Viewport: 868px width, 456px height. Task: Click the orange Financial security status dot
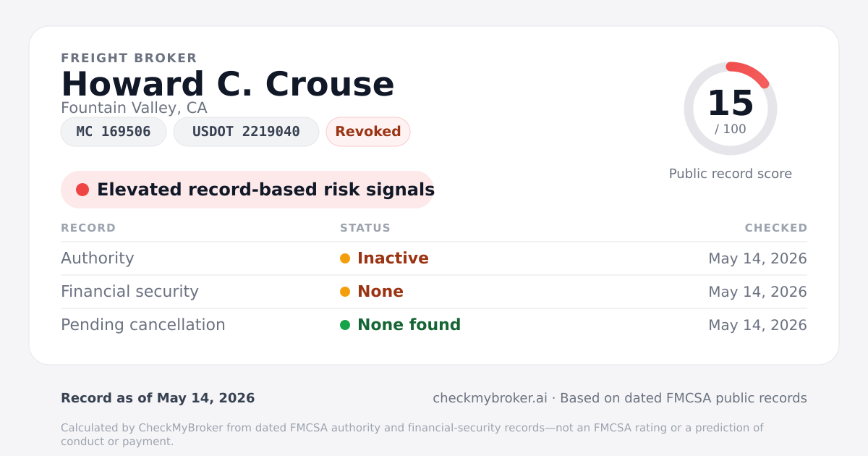pos(345,292)
